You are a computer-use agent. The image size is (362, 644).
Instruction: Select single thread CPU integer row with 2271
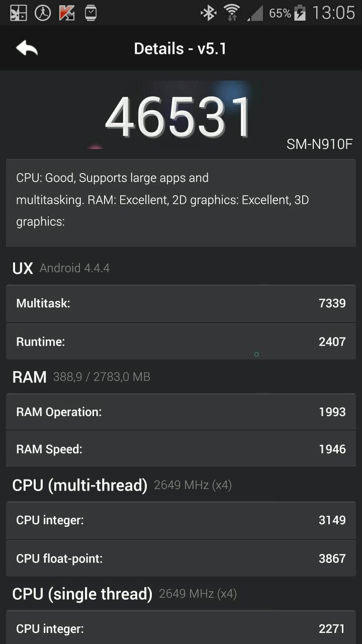coord(180,628)
